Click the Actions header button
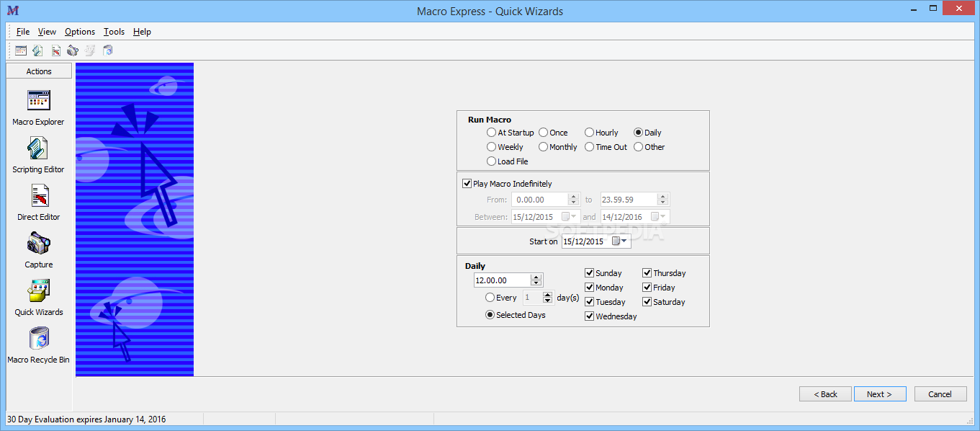 pos(39,71)
